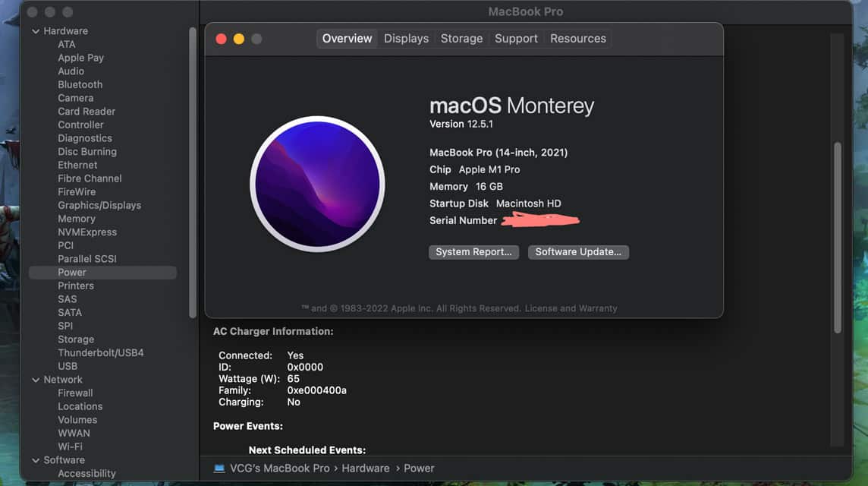Select Bluetooth in the sidebar

[x=80, y=85]
